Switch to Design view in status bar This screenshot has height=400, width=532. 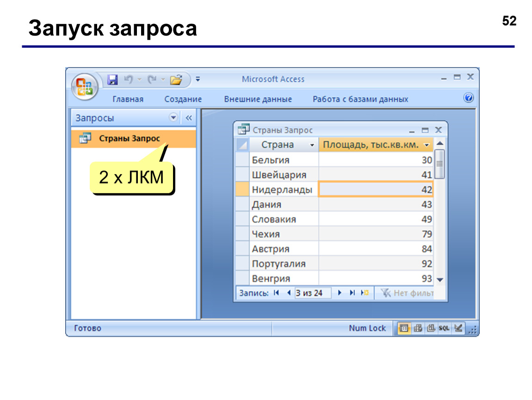point(458,328)
